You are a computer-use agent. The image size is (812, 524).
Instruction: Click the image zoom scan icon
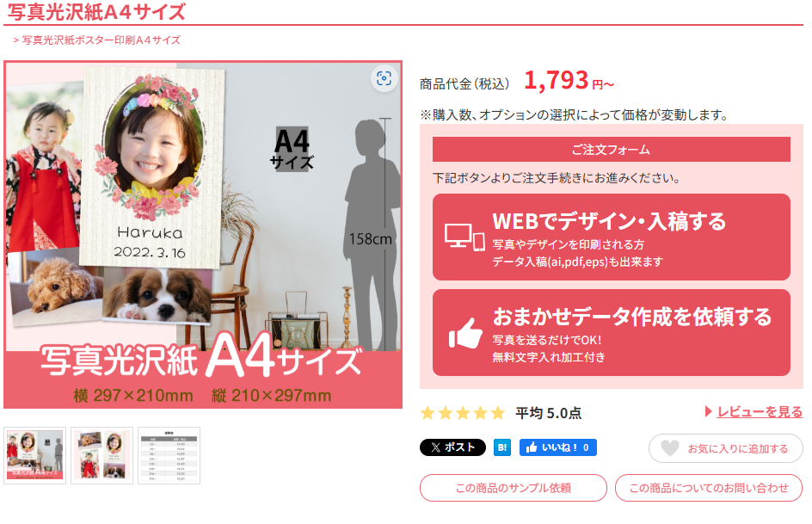click(x=384, y=78)
